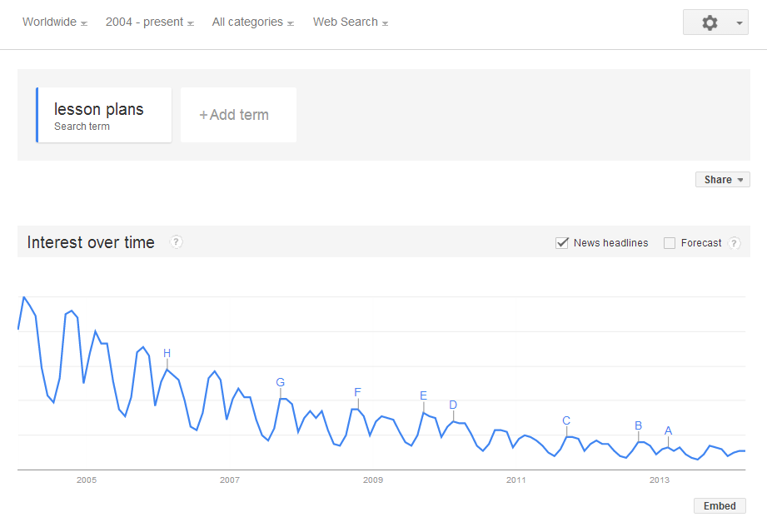Image resolution: width=767 pixels, height=532 pixels.
Task: Enable the Forecast checkbox
Action: coord(670,243)
